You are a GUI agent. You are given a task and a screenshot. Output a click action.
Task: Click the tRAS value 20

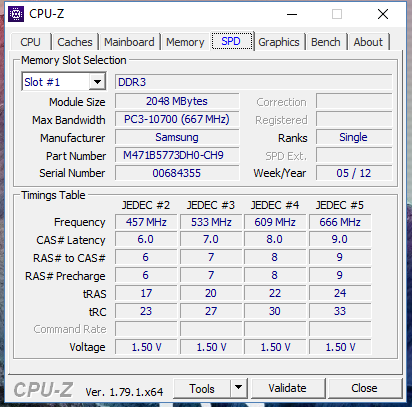211,293
